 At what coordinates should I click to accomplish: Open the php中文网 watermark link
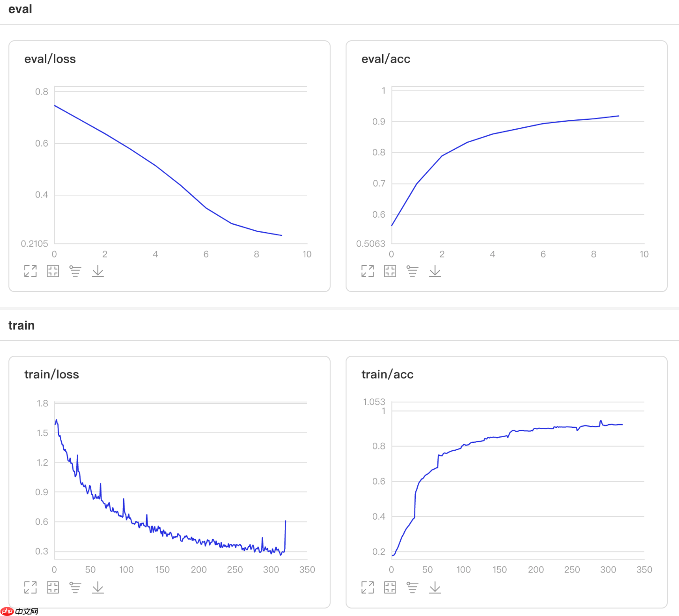click(x=20, y=611)
